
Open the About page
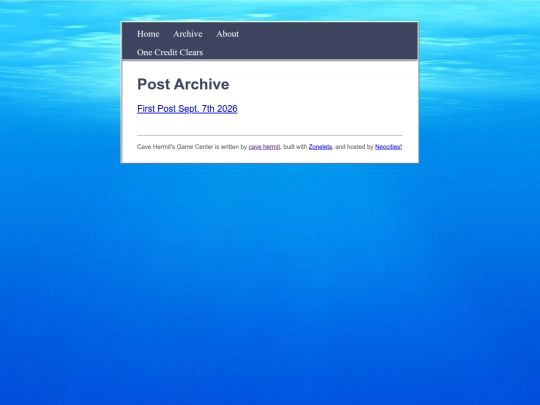[x=227, y=34]
